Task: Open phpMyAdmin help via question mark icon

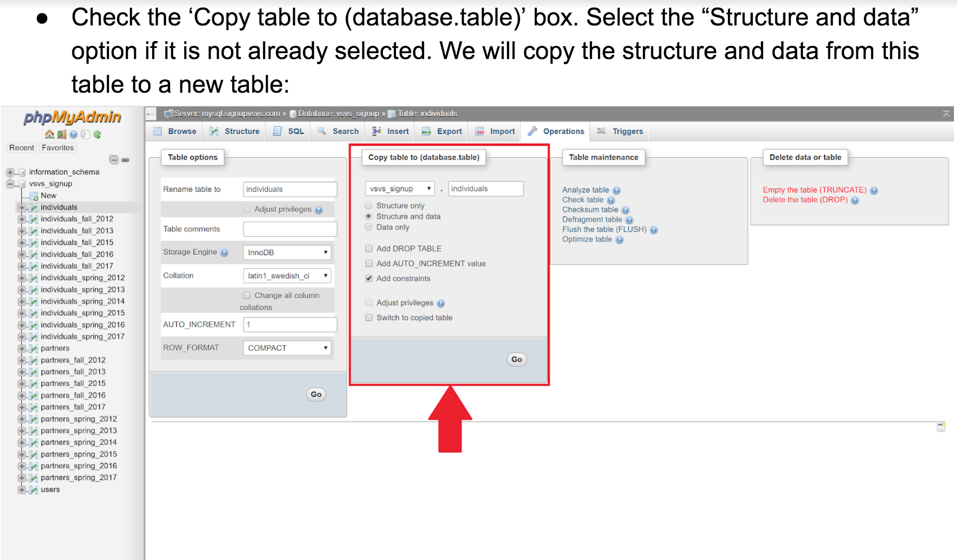Action: tap(73, 134)
